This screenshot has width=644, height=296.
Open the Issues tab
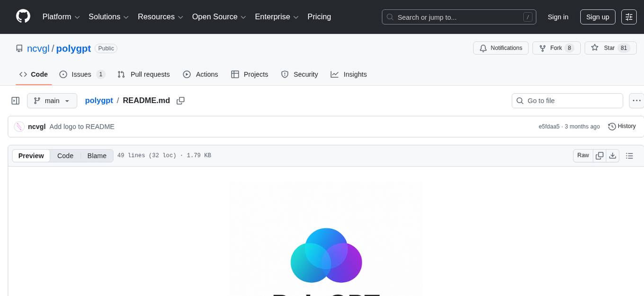coord(80,74)
